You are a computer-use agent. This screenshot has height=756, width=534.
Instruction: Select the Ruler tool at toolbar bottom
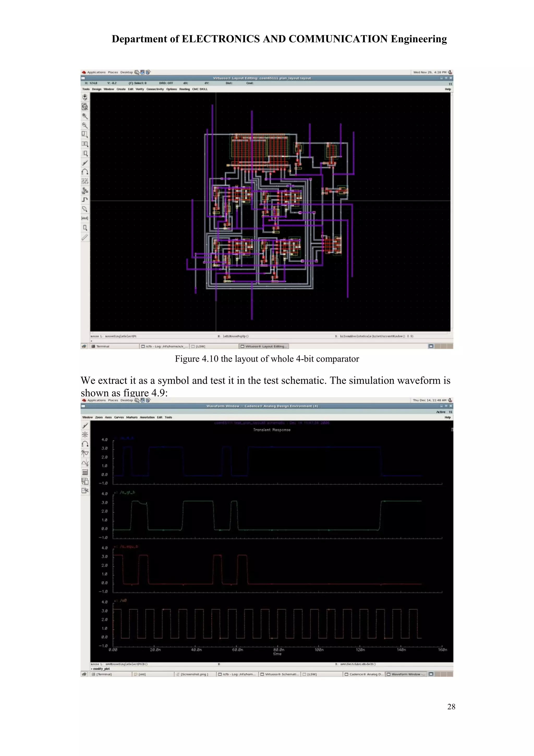[85, 237]
